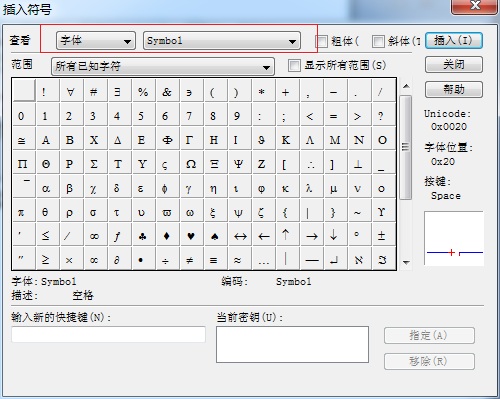Select the carriage return ↵ symbol

coord(334,260)
